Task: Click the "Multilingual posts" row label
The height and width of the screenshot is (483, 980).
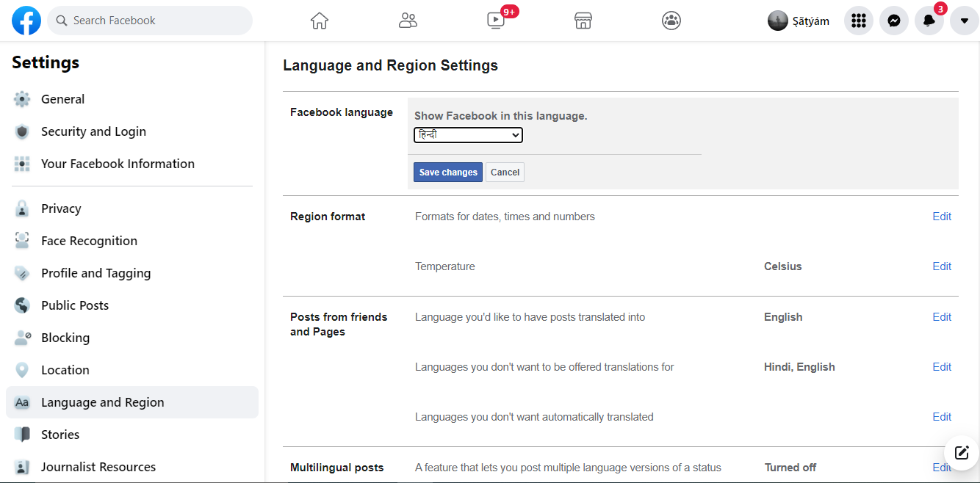Action: [x=337, y=468]
